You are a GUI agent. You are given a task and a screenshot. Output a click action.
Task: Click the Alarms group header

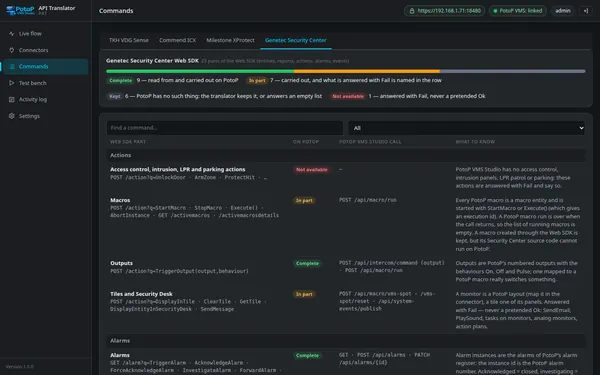pos(346,341)
